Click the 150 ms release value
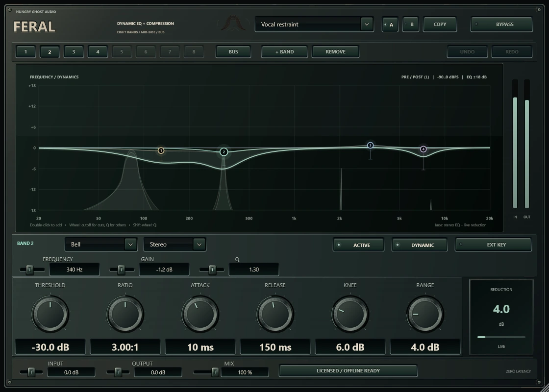The image size is (549, 392). tap(275, 347)
